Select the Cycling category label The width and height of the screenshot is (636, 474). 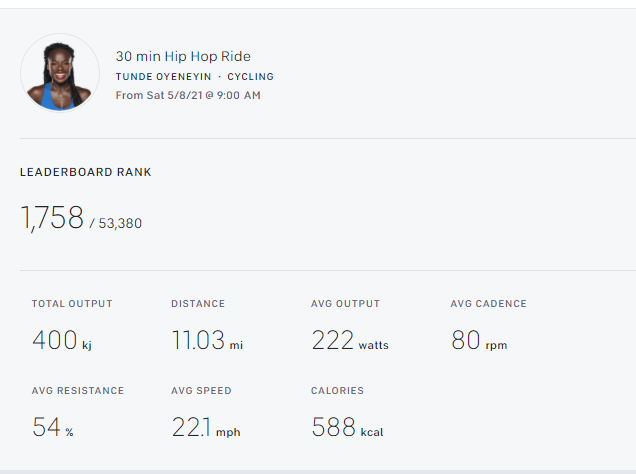click(250, 77)
